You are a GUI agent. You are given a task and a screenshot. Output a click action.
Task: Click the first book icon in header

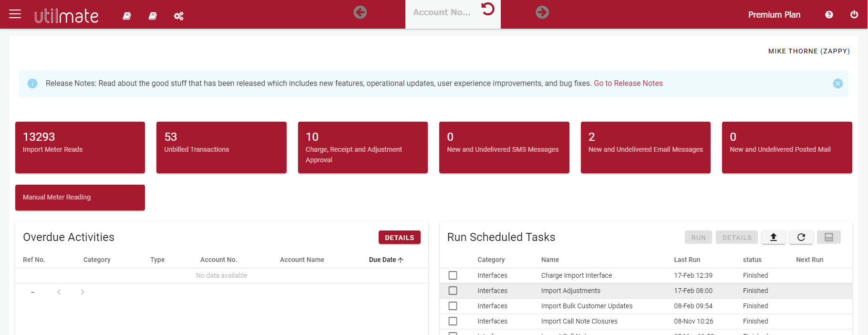tap(127, 16)
